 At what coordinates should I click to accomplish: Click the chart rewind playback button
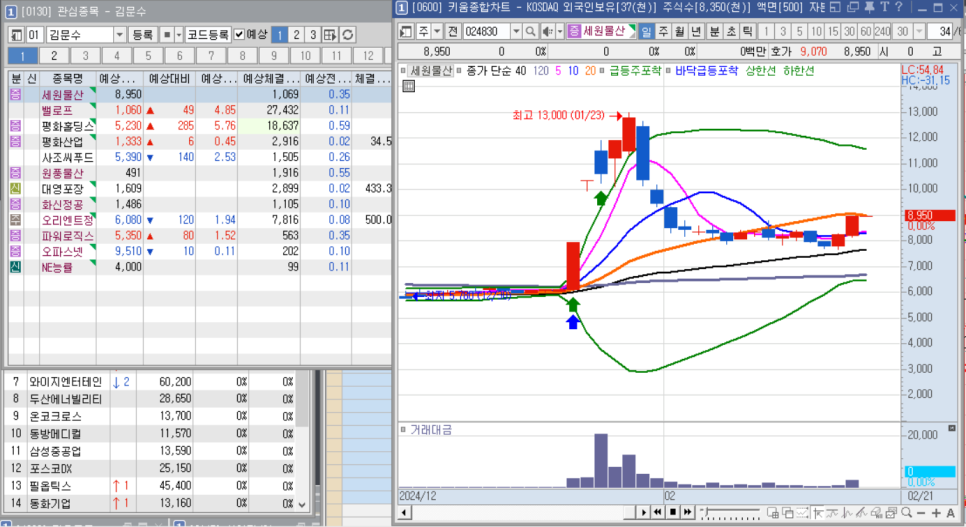(658, 512)
